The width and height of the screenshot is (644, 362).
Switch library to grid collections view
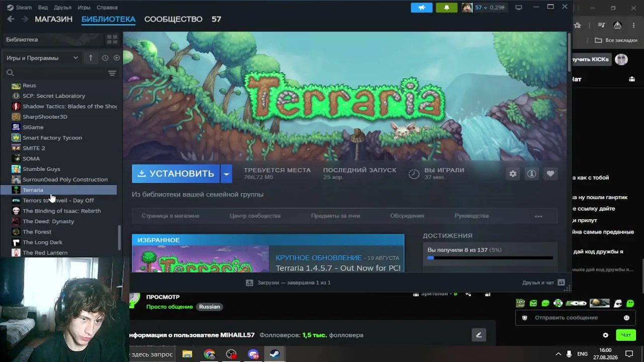tap(112, 39)
